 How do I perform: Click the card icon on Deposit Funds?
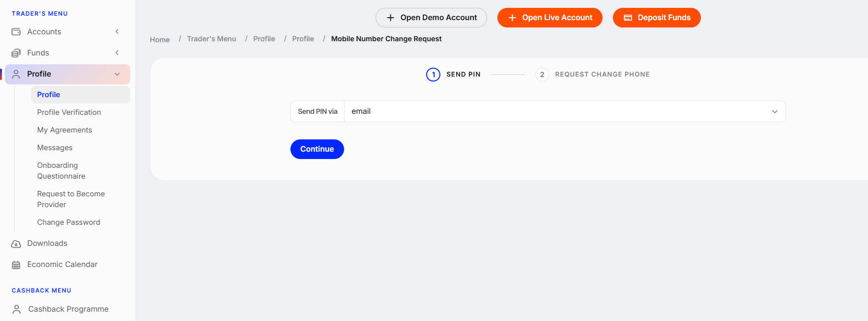pyautogui.click(x=628, y=18)
